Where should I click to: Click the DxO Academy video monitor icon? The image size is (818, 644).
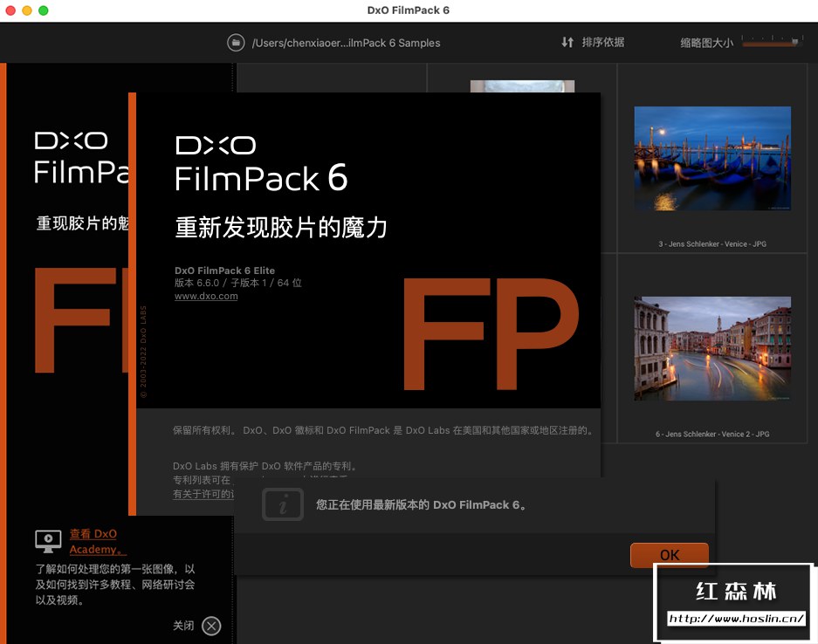tap(48, 541)
